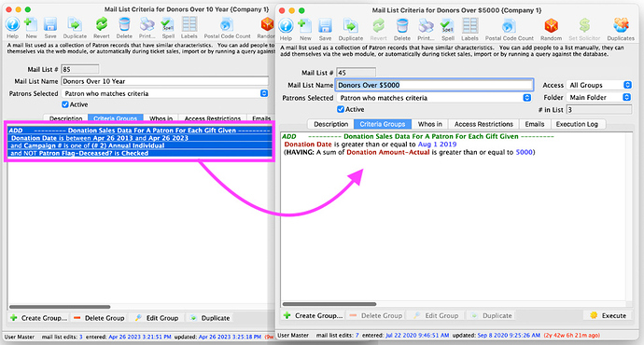Click Create Group button in Donors Over 10 Year window
The width and height of the screenshot is (644, 345).
(x=38, y=318)
